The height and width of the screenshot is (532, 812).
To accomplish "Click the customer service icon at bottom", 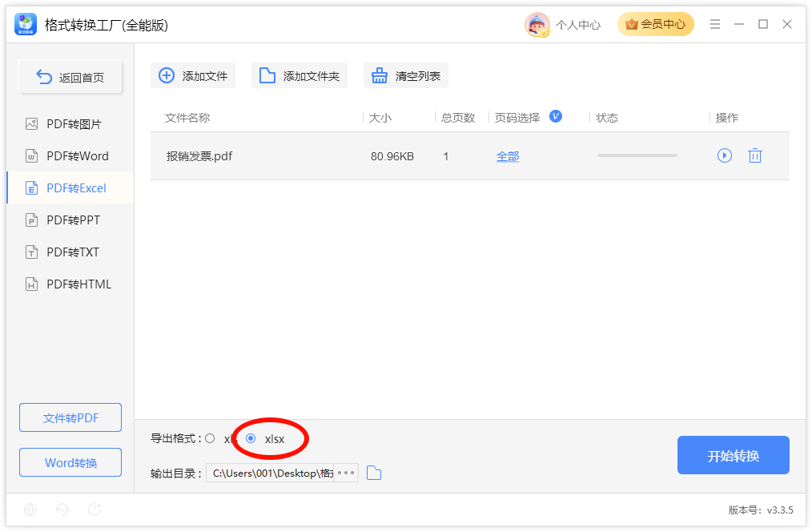I will pyautogui.click(x=62, y=510).
